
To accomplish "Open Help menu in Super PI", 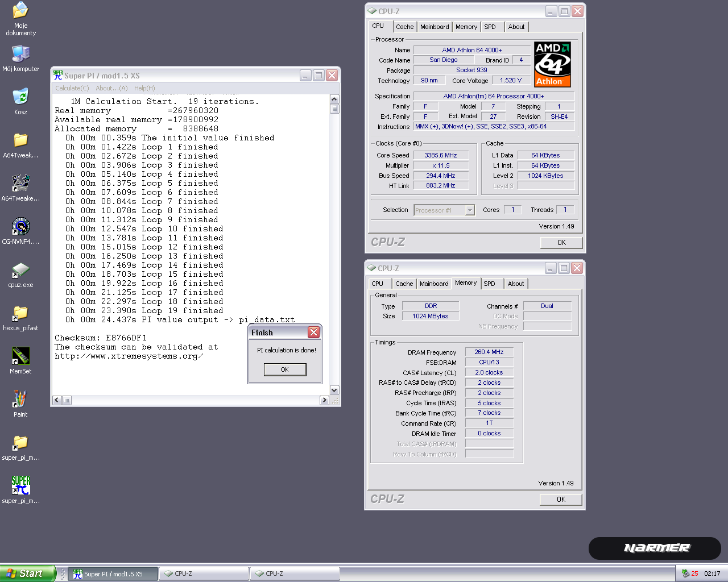I will tap(144, 88).
